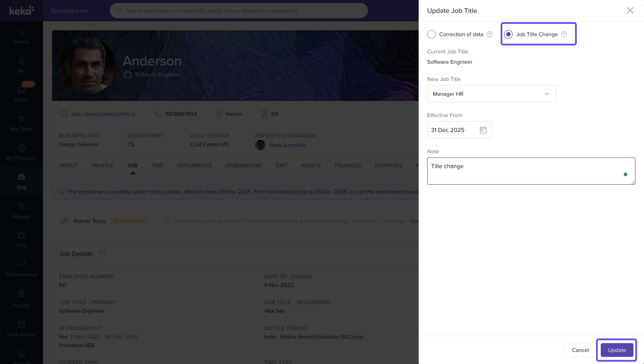The image size is (644, 364).
Task: Select the Job Title Change radio button
Action: point(508,34)
